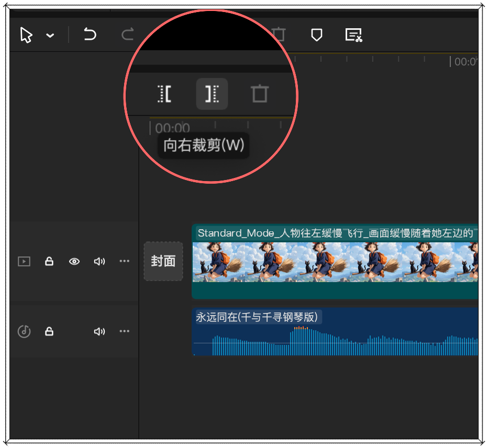This screenshot has height=448, width=488.
Task: Open the pointer tool mode dropdown chevron
Action: [50, 36]
